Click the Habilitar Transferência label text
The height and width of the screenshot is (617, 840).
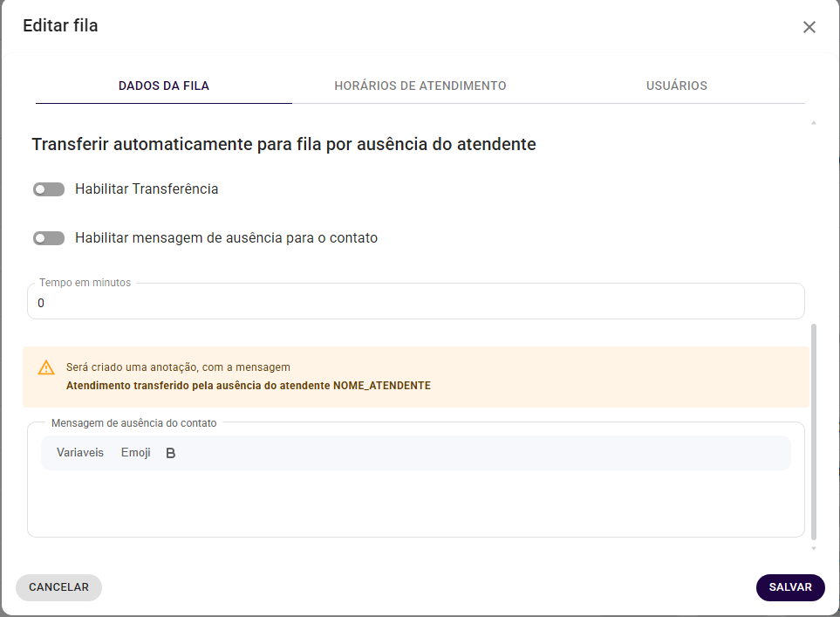147,189
